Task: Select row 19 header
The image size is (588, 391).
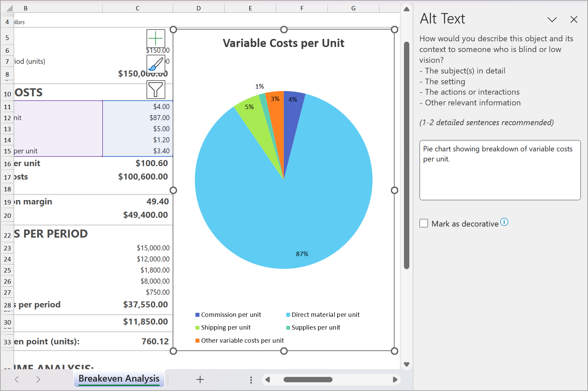Action: coord(7,202)
